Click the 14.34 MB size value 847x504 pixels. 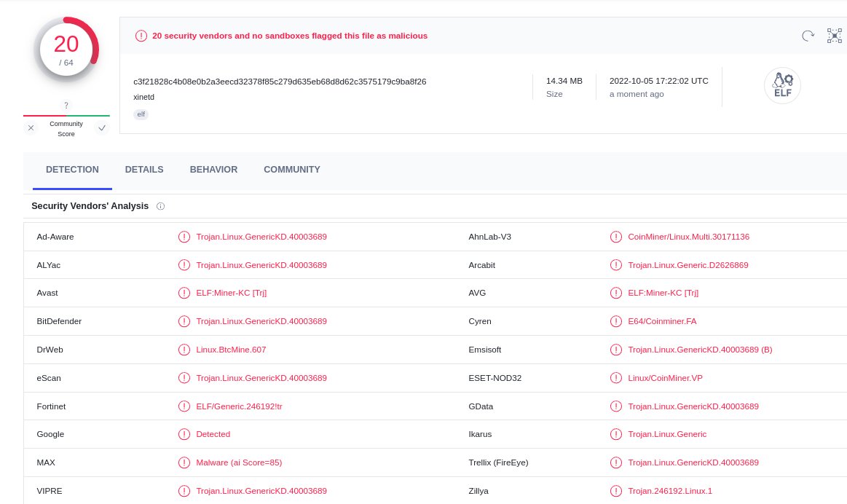[x=564, y=81]
